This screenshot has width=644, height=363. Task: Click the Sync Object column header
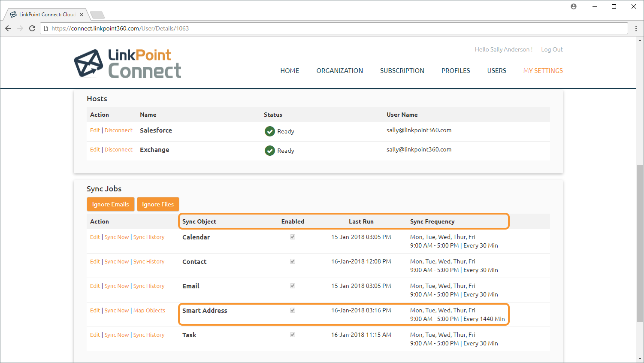tap(199, 221)
